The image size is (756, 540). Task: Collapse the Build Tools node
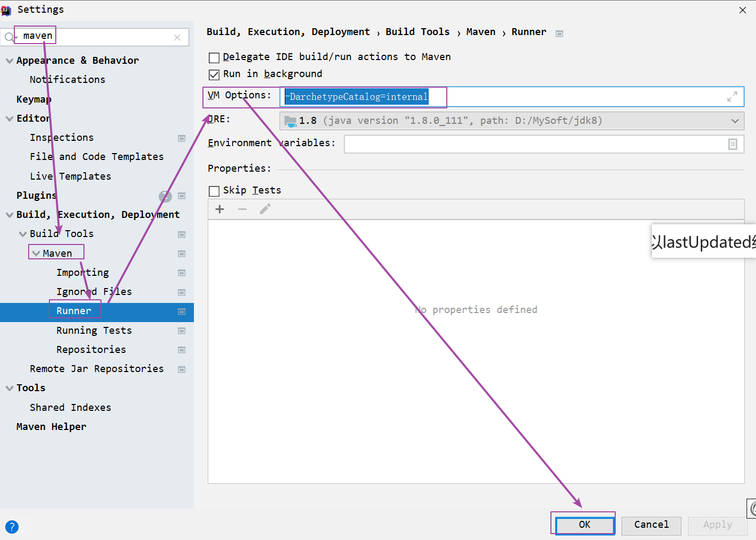pyautogui.click(x=23, y=234)
